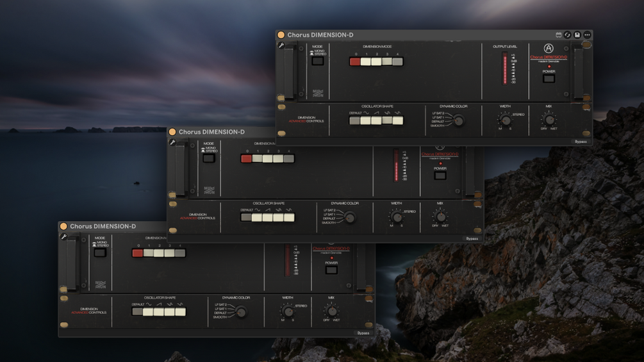Image resolution: width=644 pixels, height=362 pixels.
Task: Select Dimension Mode 3 in top window
Action: (387, 62)
